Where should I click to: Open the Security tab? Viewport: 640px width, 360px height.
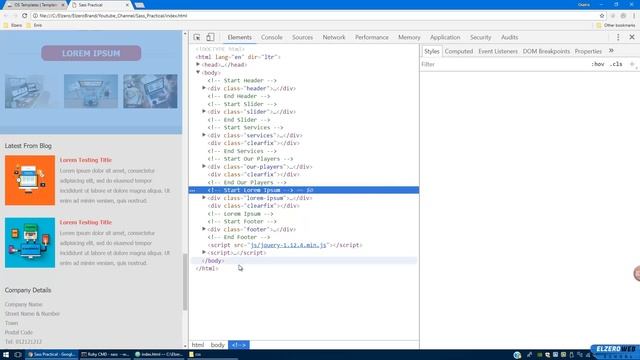coord(480,37)
